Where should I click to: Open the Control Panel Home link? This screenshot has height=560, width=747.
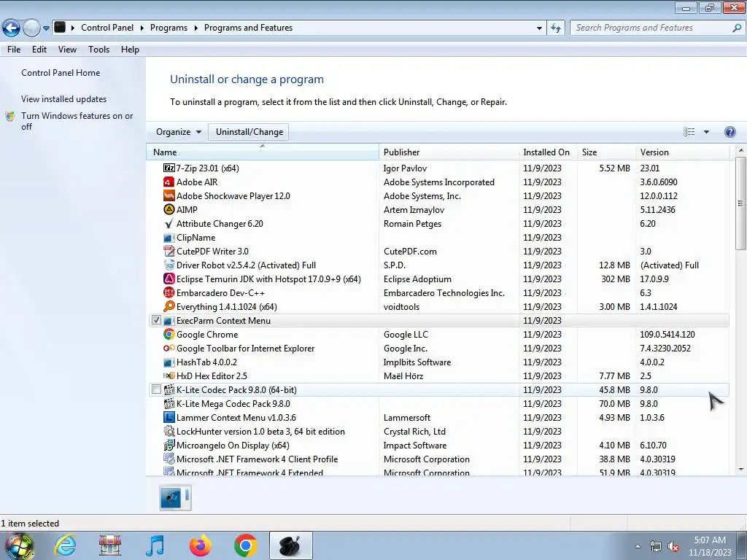click(61, 73)
